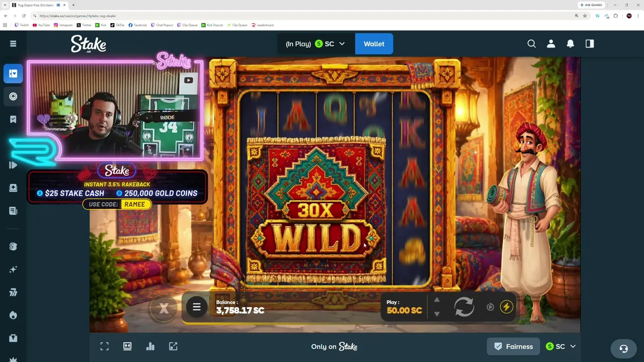This screenshot has height=362, width=644.
Task: Open live stats chart icon
Action: pyautogui.click(x=150, y=346)
